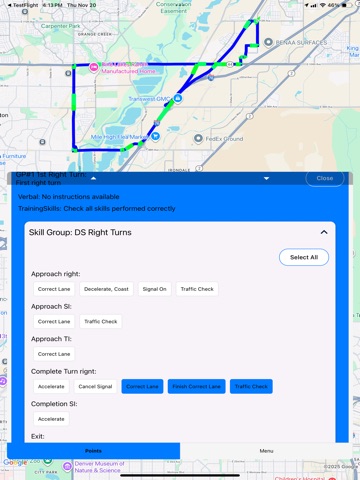The width and height of the screenshot is (360, 480).
Task: Tap the Google logo on the map
Action: click(15, 463)
